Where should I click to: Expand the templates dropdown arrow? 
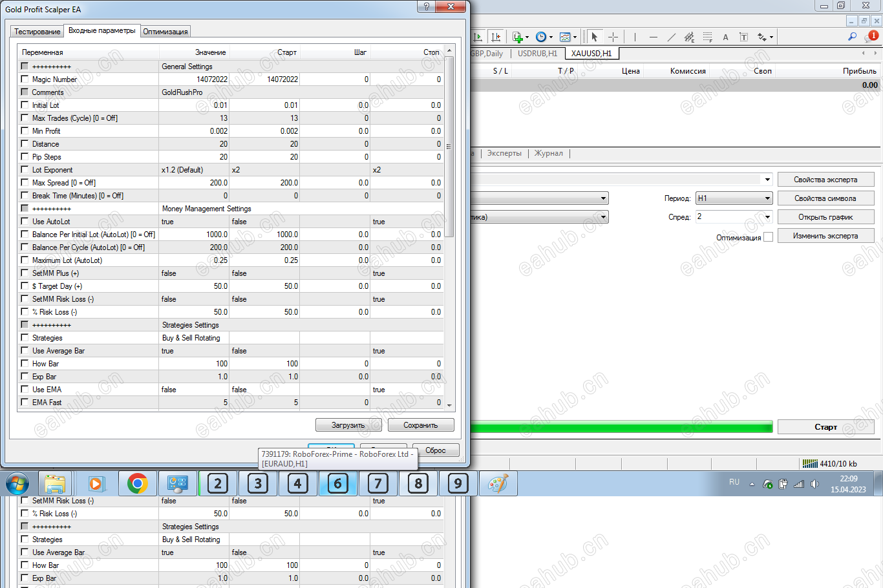tap(575, 37)
